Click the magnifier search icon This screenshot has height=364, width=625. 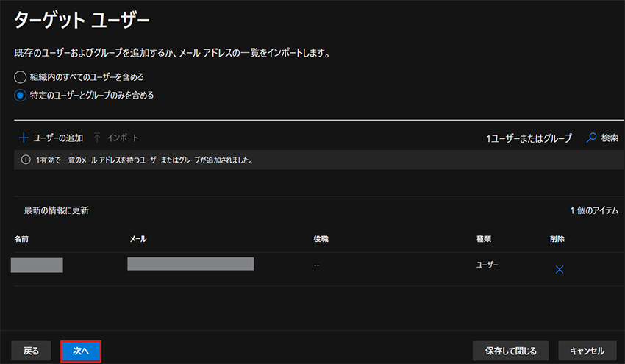click(x=591, y=138)
